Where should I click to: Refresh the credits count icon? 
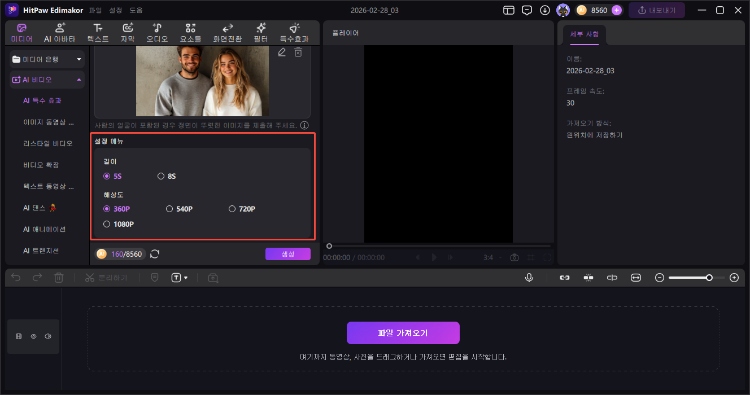(x=154, y=254)
